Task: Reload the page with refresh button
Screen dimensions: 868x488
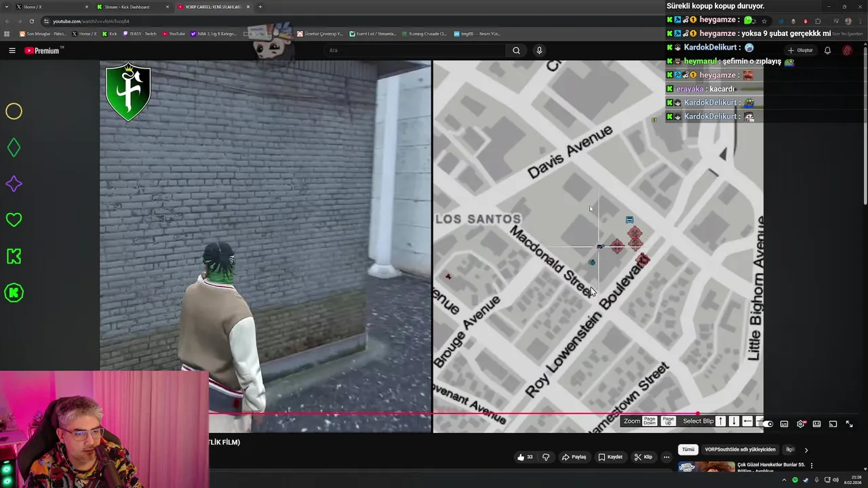Action: pos(31,21)
